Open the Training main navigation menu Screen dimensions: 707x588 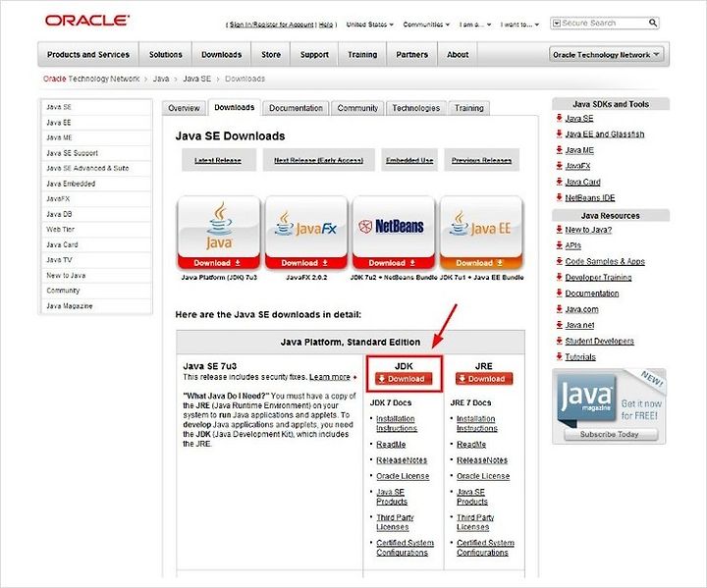click(362, 55)
